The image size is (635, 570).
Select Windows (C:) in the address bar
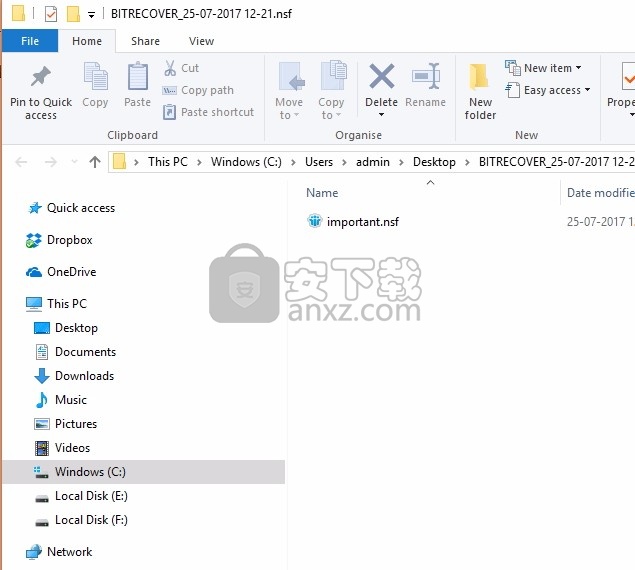[246, 162]
